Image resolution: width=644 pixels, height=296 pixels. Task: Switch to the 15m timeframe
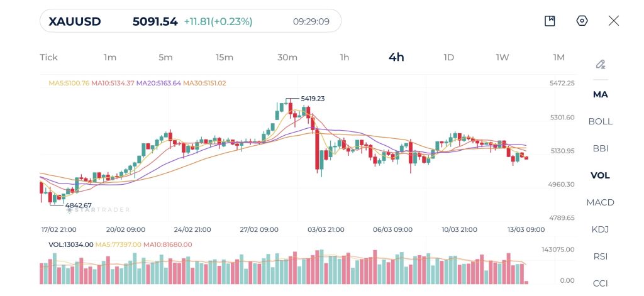(225, 57)
